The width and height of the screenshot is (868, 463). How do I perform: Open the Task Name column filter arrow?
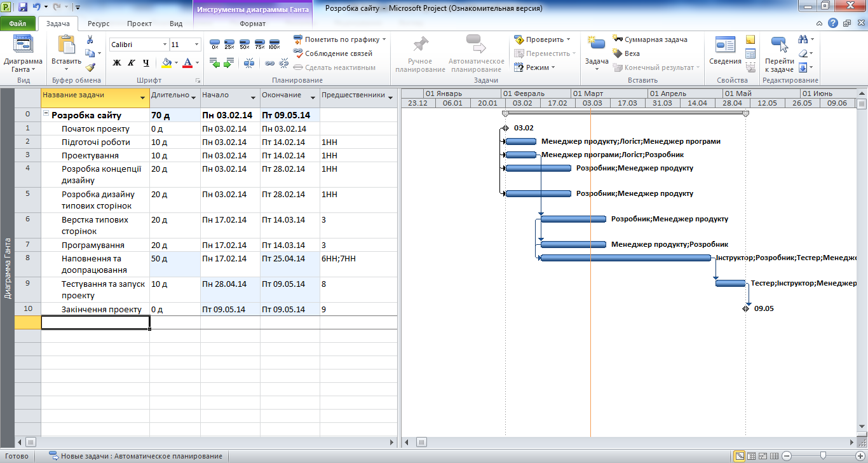[x=142, y=97]
